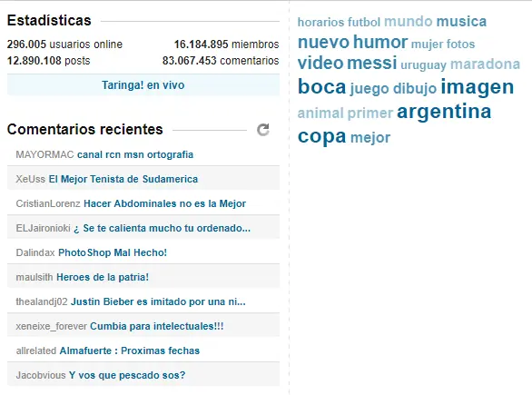Refresh the Comentarios recientes list

point(263,130)
